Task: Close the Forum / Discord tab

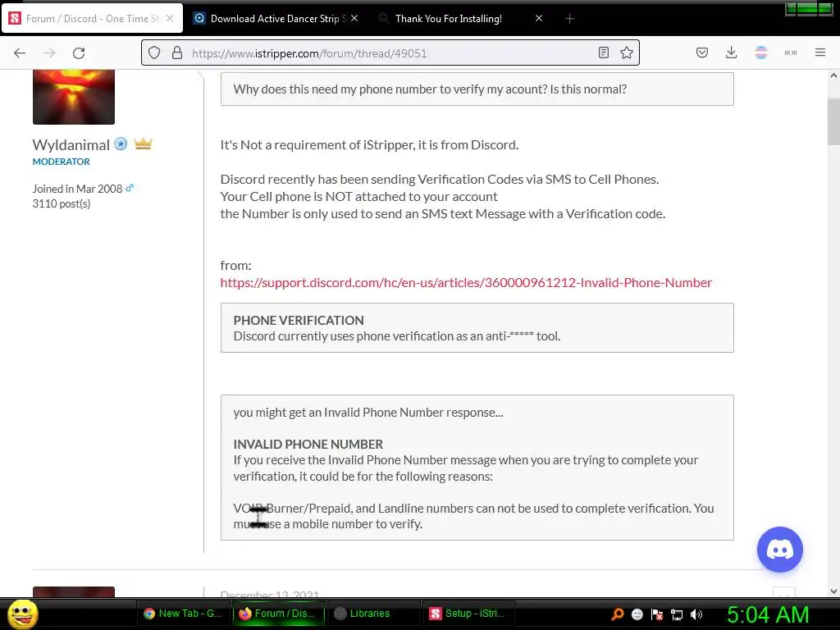Action: tap(170, 18)
